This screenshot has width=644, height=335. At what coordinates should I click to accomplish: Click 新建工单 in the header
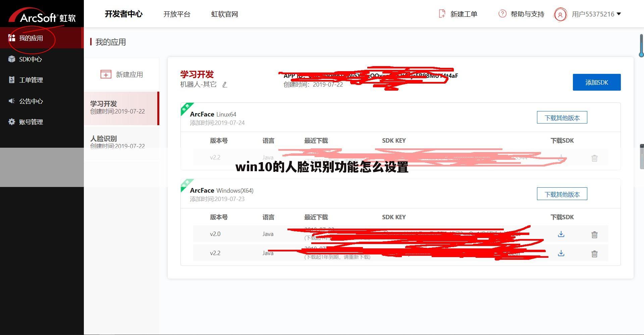(464, 14)
